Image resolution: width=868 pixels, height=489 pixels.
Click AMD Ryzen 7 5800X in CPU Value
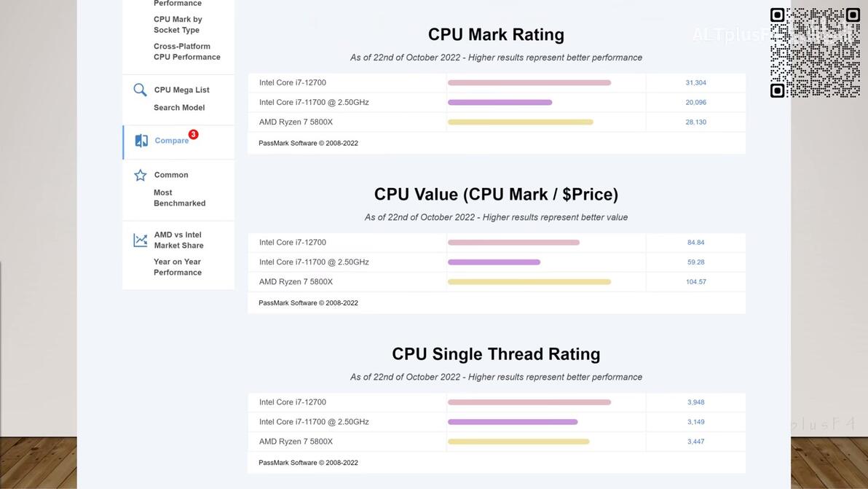[296, 282]
